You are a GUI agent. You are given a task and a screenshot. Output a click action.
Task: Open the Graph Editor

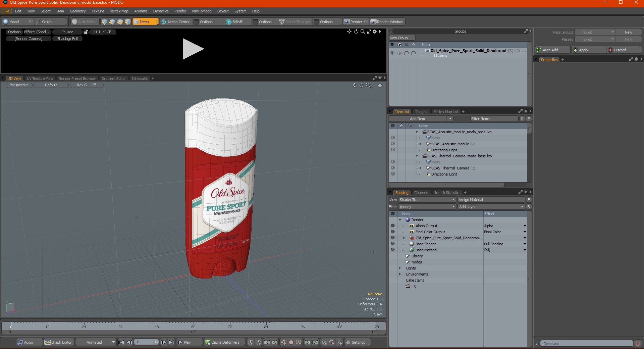[x=58, y=342]
